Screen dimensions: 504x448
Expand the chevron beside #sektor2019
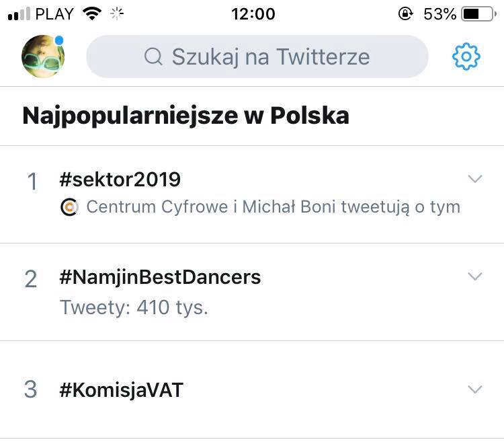click(x=475, y=179)
